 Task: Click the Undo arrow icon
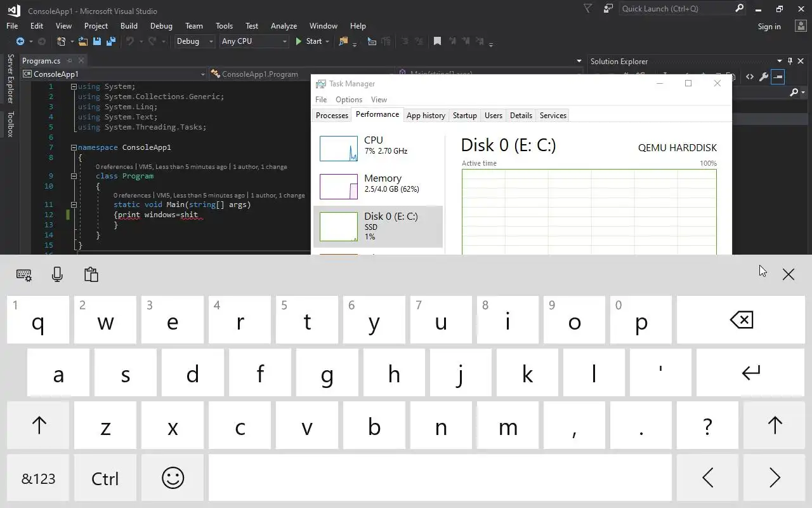[x=129, y=41]
